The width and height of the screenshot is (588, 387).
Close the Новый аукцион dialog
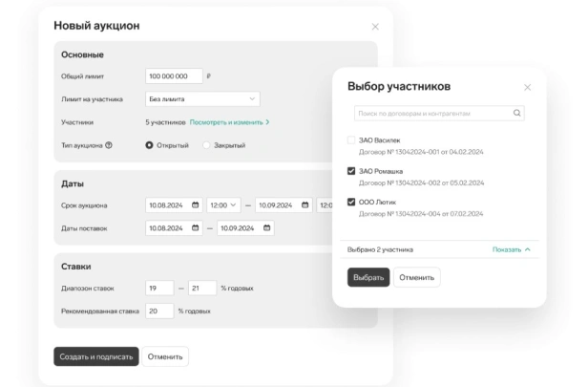tap(375, 27)
